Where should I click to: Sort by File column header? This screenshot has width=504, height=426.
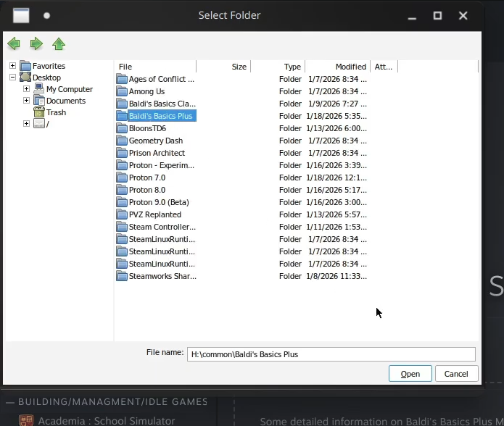coord(156,67)
